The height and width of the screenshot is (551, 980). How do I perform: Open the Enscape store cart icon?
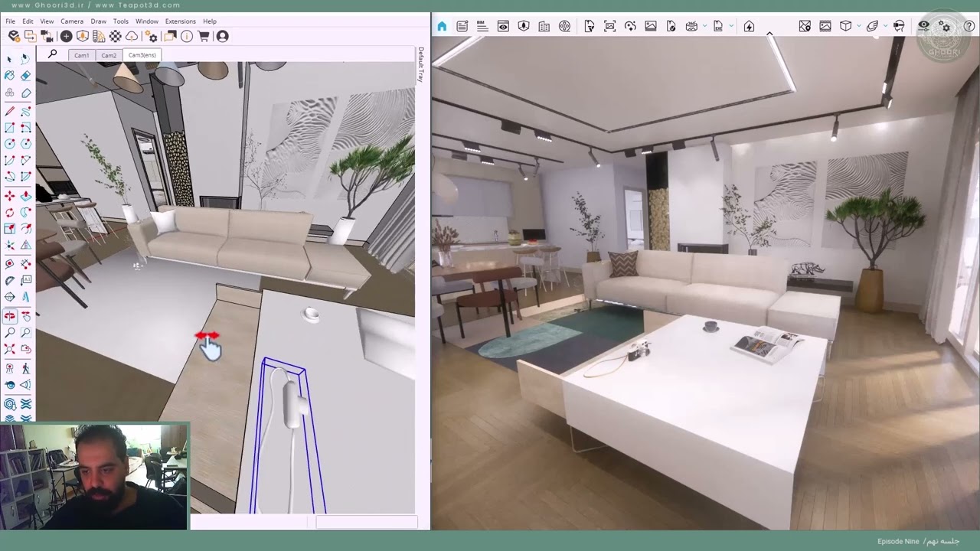pyautogui.click(x=204, y=36)
